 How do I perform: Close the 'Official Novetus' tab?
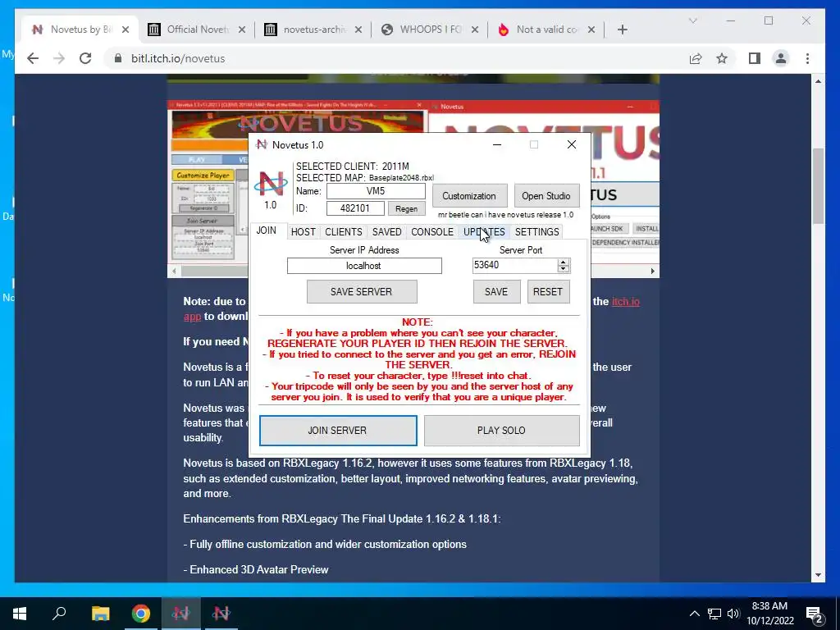pos(242,30)
